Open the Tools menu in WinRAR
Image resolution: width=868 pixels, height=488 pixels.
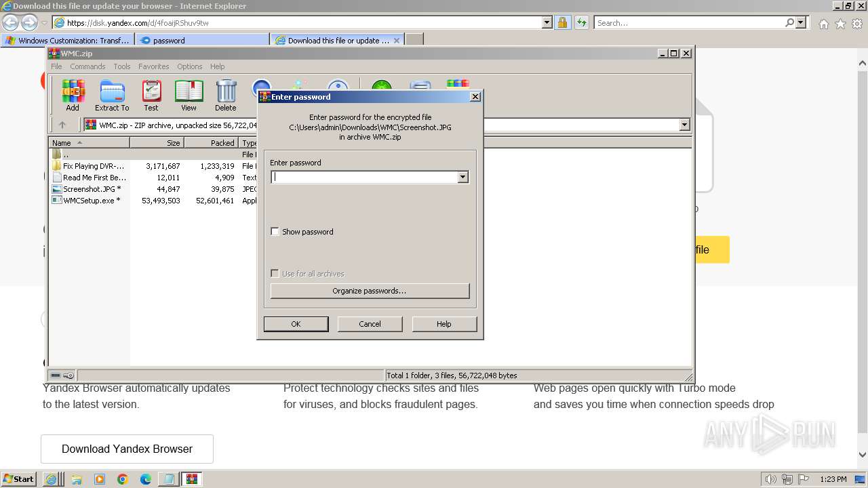point(122,66)
